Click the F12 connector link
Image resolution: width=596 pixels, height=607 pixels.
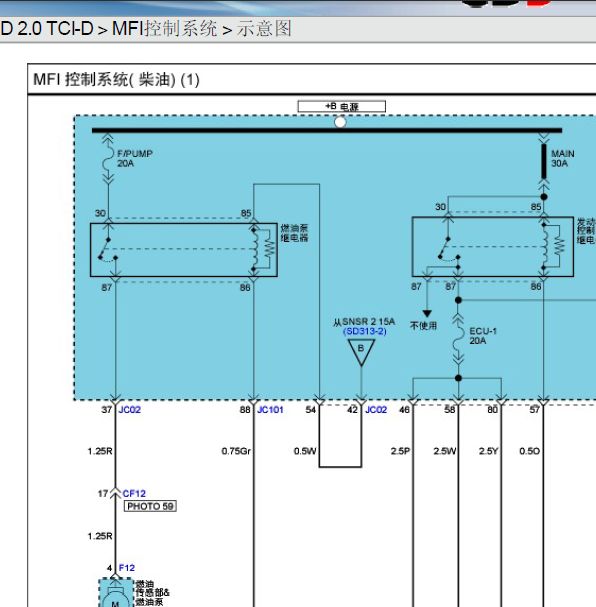pyautogui.click(x=127, y=568)
